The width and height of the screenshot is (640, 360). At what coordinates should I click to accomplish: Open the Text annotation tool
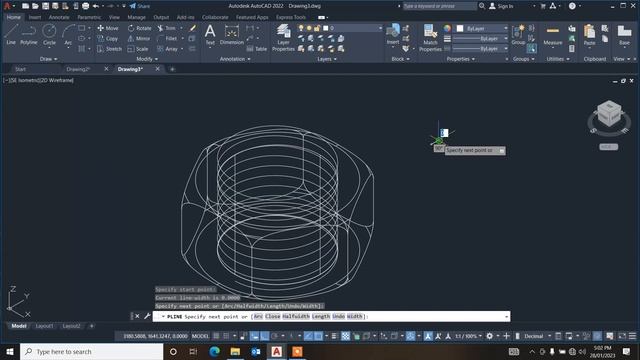point(210,35)
